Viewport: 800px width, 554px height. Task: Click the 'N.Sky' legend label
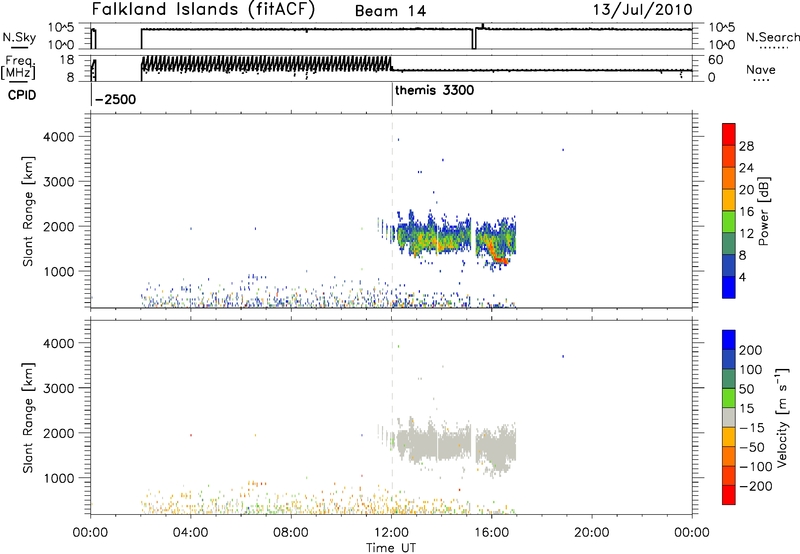click(19, 37)
